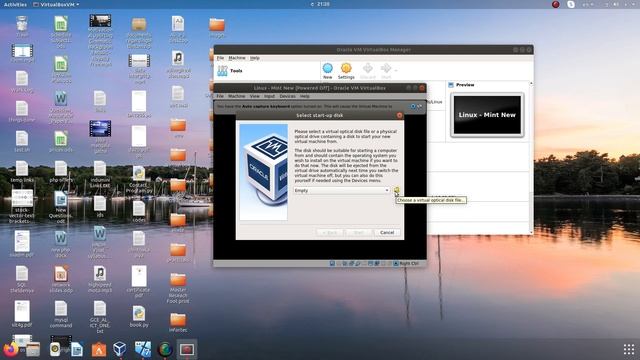Click the Linux - Mint New preview thumbnail
This screenshot has width=640, height=360.
coord(487,115)
